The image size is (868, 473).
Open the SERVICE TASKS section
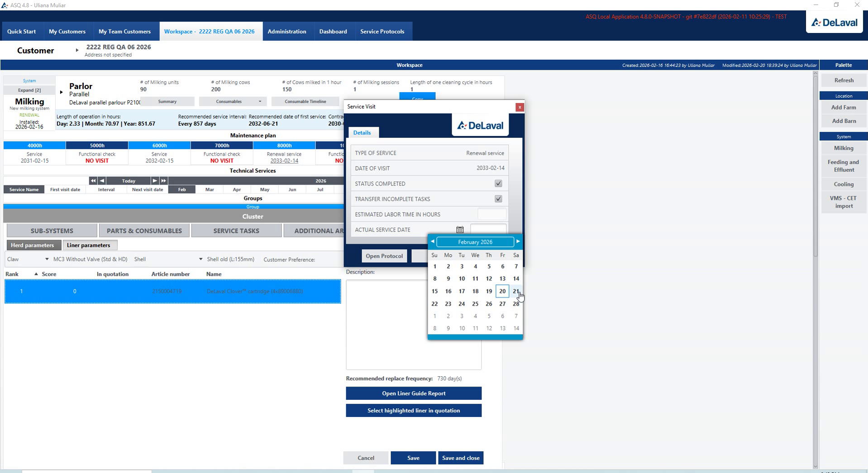(236, 231)
